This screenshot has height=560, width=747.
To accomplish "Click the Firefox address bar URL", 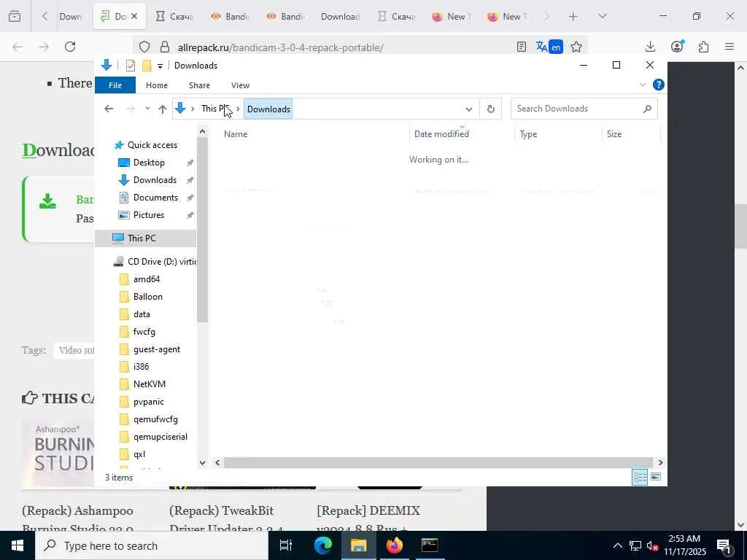I will (x=280, y=47).
